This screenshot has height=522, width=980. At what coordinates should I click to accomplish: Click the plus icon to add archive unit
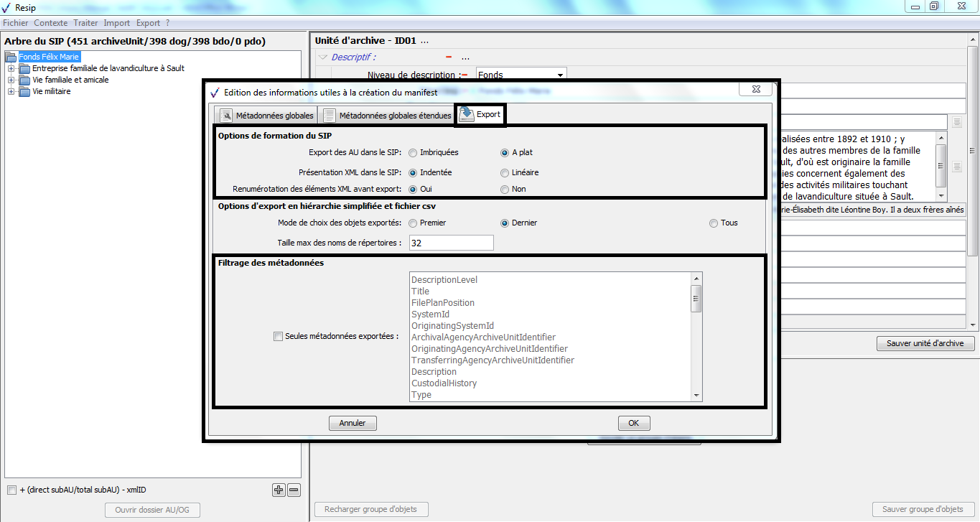click(x=279, y=490)
